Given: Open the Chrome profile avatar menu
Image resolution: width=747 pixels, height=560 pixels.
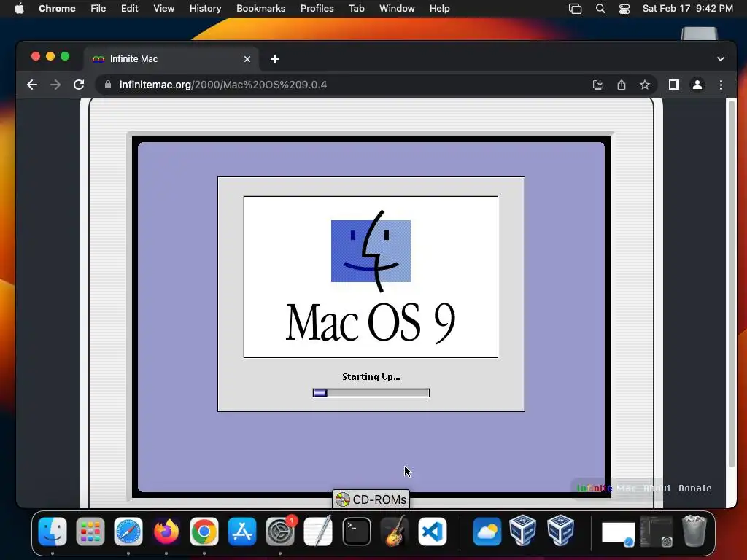Looking at the screenshot, I should point(697,85).
